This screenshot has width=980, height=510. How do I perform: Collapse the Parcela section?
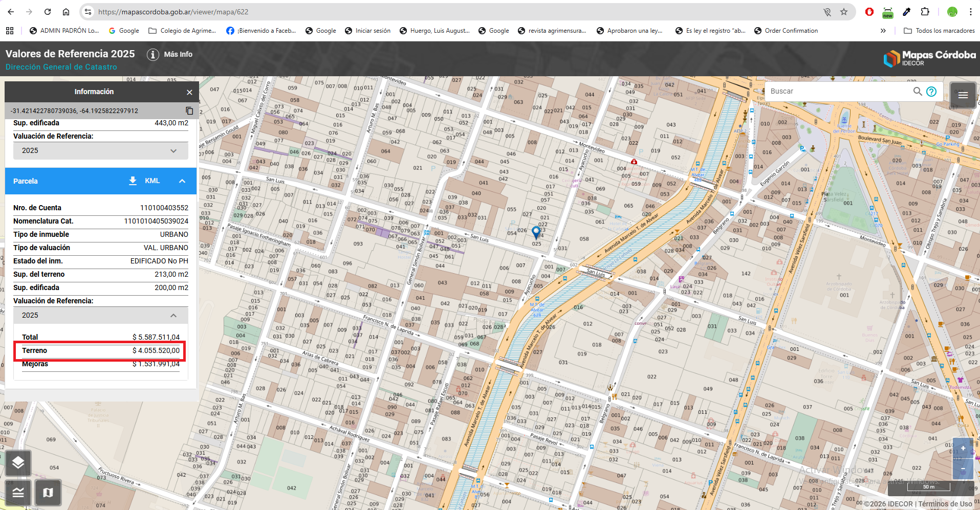click(182, 181)
